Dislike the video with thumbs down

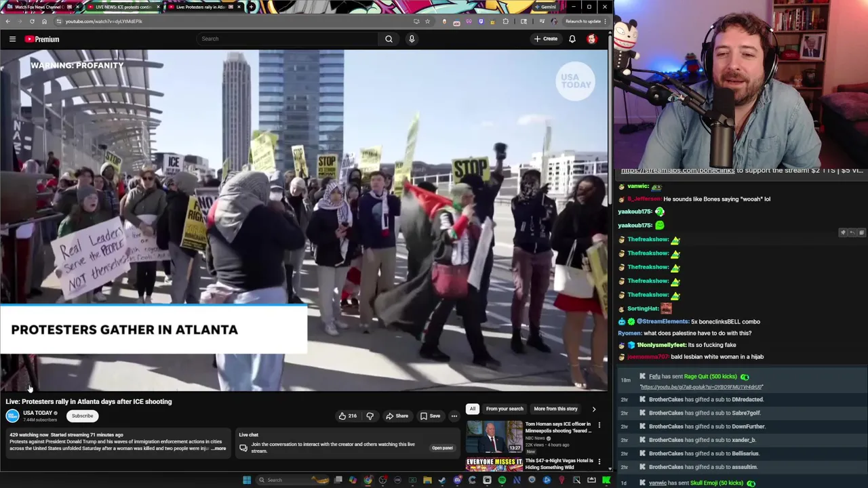click(370, 416)
